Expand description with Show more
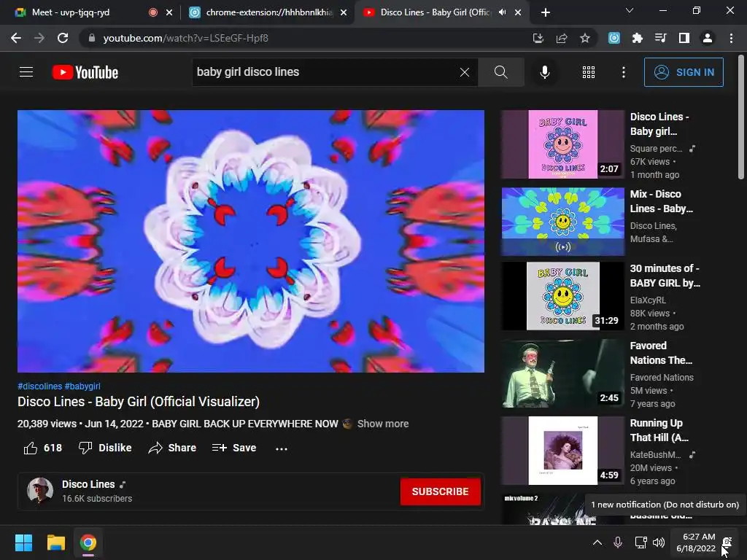 383,424
